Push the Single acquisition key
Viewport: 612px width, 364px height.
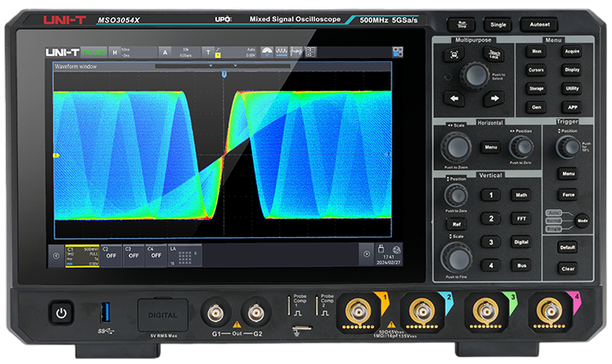point(498,25)
